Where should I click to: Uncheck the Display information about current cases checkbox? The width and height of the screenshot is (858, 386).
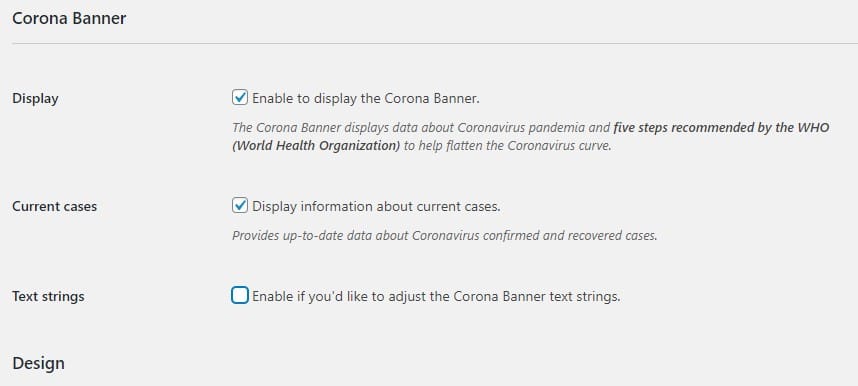pyautogui.click(x=240, y=206)
